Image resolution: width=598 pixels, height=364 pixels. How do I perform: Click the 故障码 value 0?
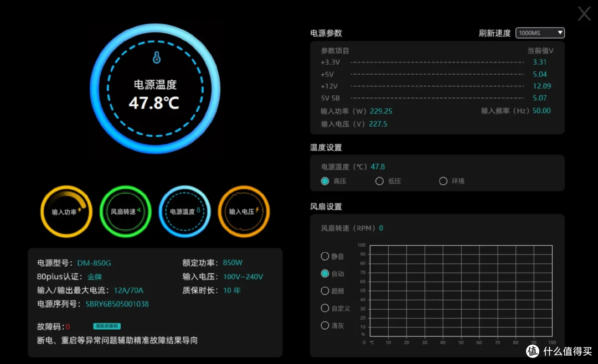coord(68,326)
